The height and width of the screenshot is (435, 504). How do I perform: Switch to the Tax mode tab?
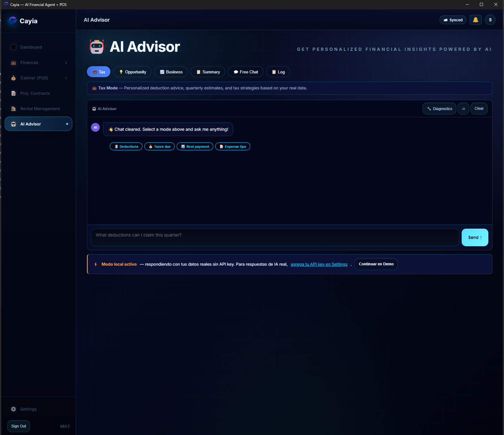pyautogui.click(x=98, y=72)
